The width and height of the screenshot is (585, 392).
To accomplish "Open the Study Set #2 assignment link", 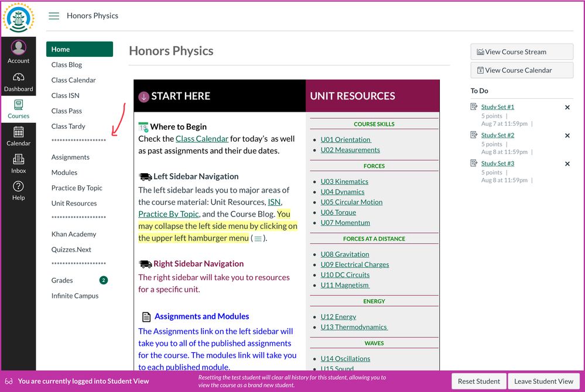I will coord(497,135).
